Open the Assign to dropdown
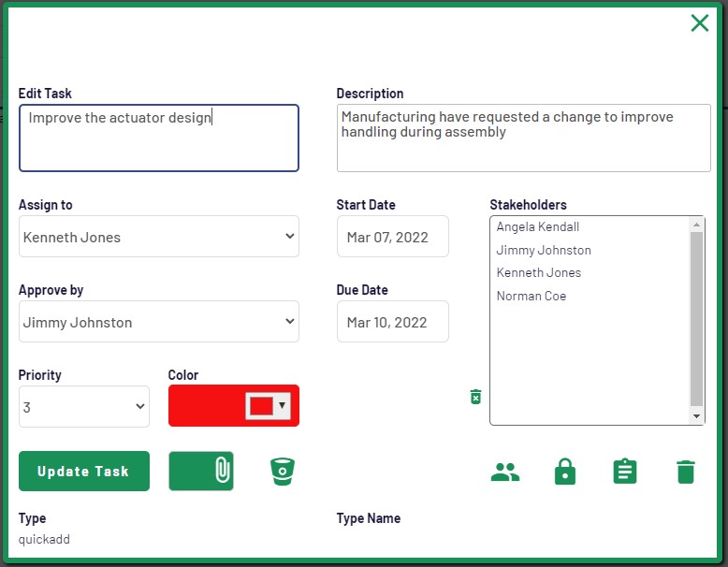728x567 pixels. click(159, 237)
